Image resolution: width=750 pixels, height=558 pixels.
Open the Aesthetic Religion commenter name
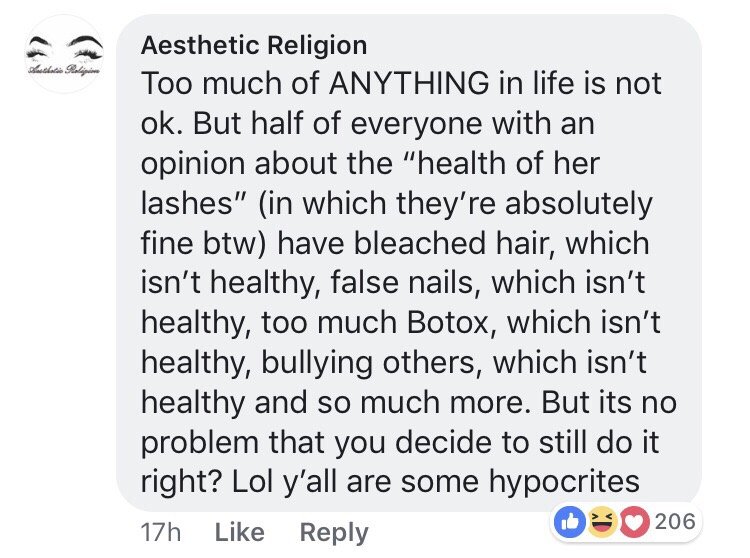coord(254,45)
